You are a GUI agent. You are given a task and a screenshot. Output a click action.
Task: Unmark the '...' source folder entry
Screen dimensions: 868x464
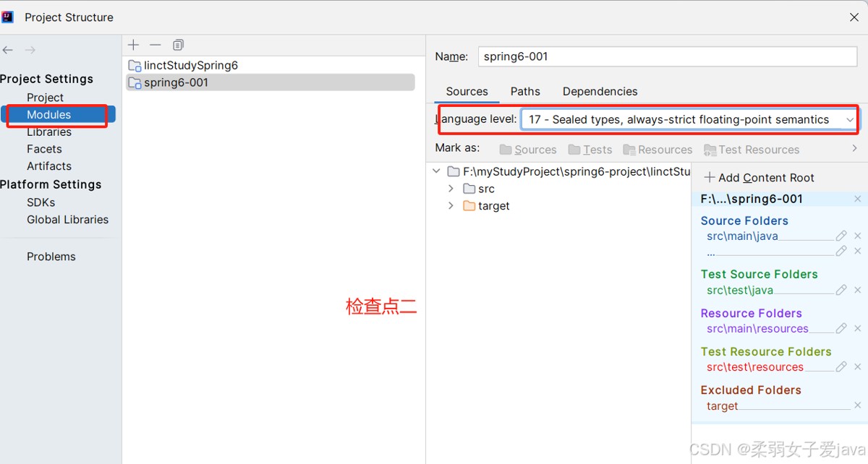click(858, 251)
